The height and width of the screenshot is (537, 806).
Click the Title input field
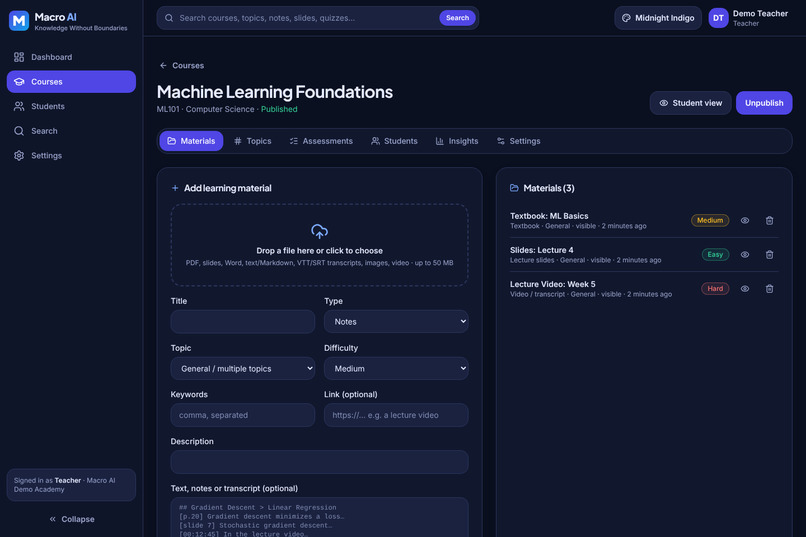point(243,322)
